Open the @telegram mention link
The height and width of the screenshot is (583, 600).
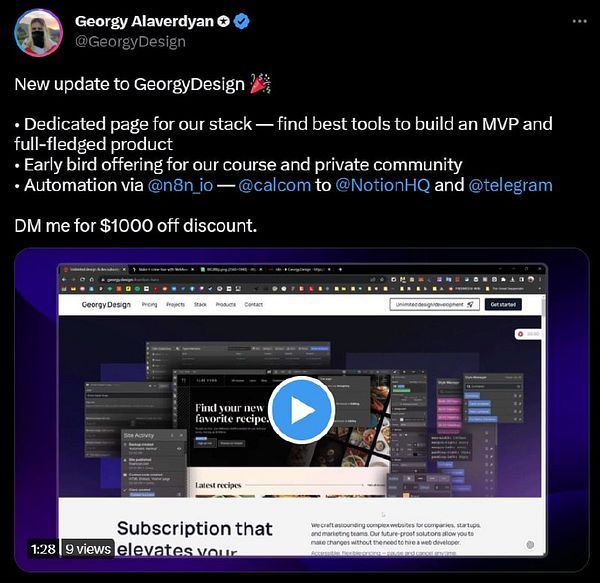point(510,185)
